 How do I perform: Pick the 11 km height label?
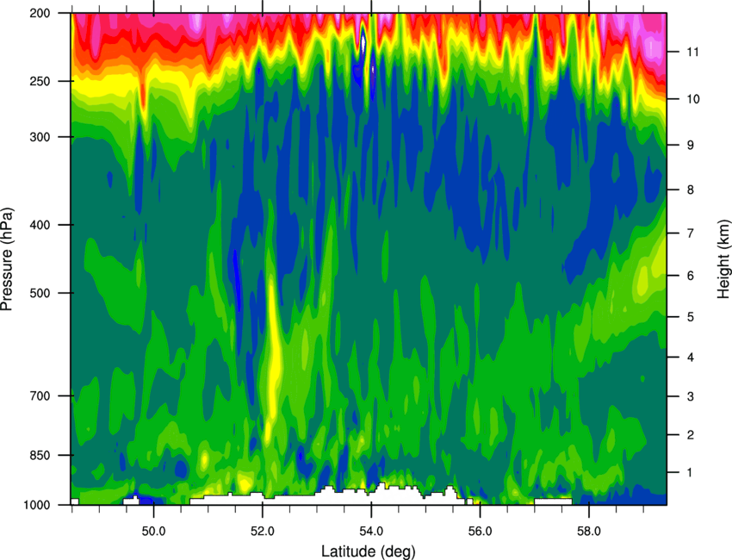click(x=693, y=52)
